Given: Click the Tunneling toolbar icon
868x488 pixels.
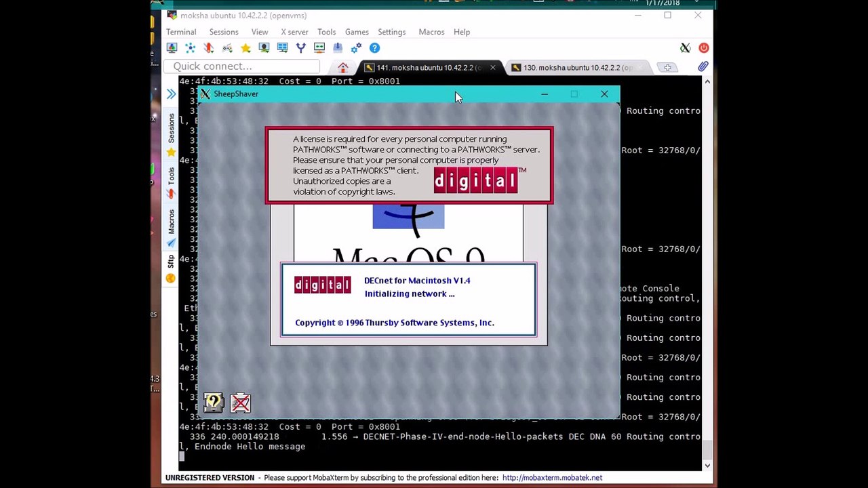Looking at the screenshot, I should (319, 47).
